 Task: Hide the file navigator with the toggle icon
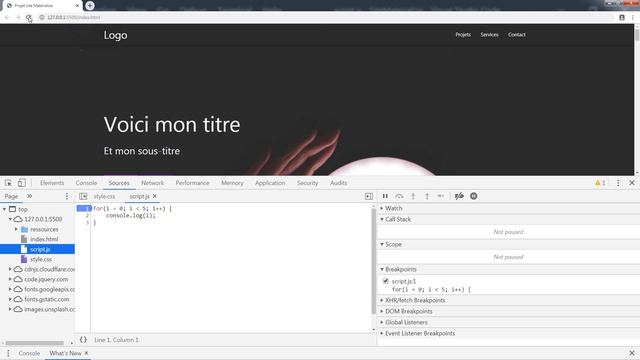(x=83, y=196)
